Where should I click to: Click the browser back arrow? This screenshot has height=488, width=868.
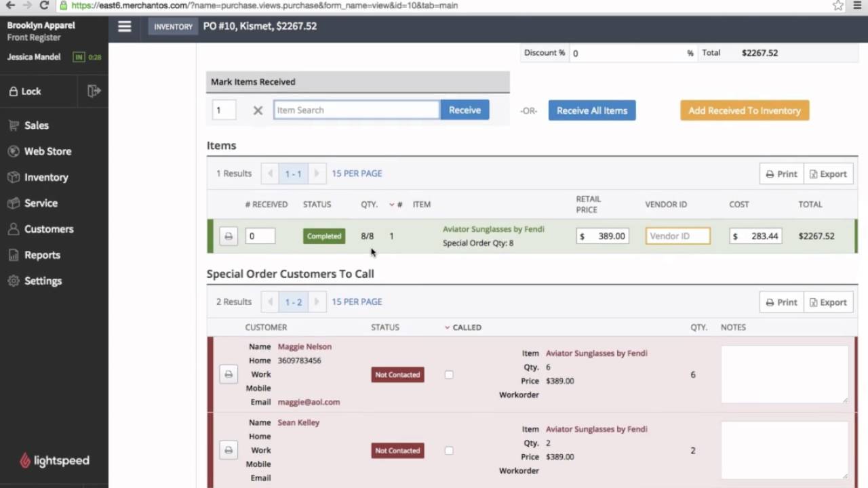click(10, 5)
